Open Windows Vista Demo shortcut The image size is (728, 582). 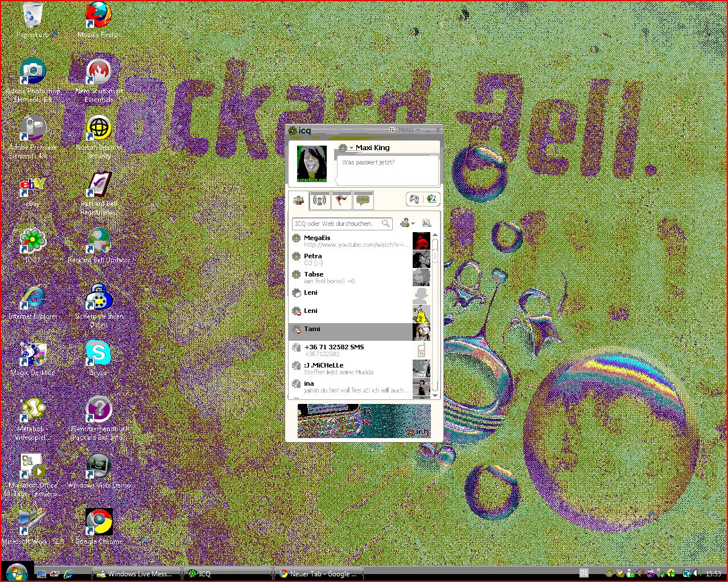pos(99,471)
